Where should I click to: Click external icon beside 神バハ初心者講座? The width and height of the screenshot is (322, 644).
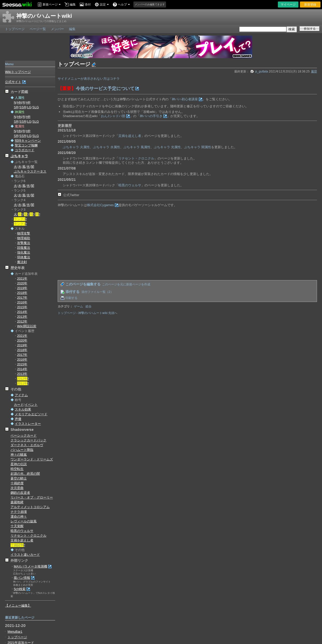tap(201, 99)
